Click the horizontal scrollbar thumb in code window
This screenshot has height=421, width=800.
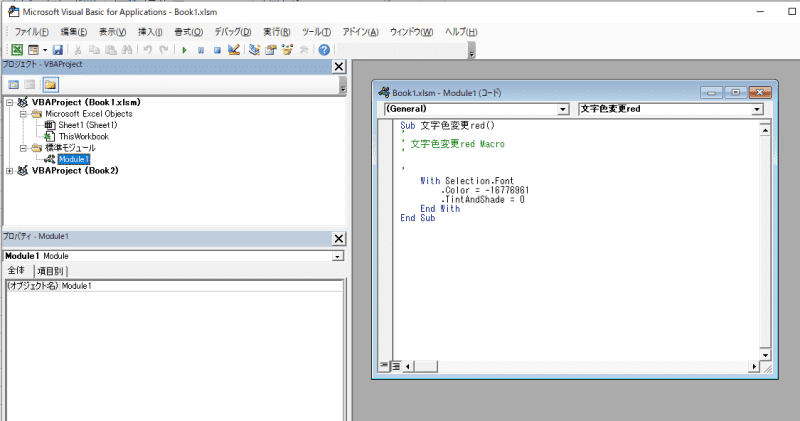426,366
